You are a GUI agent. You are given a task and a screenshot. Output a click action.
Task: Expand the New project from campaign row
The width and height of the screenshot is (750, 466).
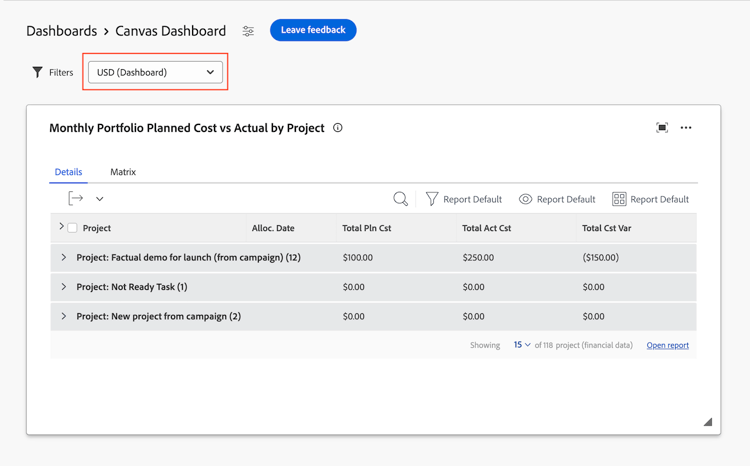(x=64, y=316)
